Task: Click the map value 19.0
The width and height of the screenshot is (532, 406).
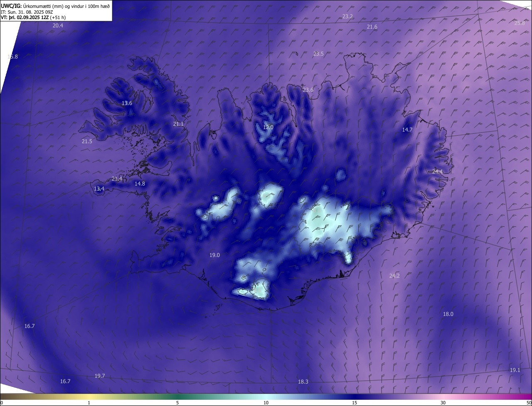Action: (214, 256)
